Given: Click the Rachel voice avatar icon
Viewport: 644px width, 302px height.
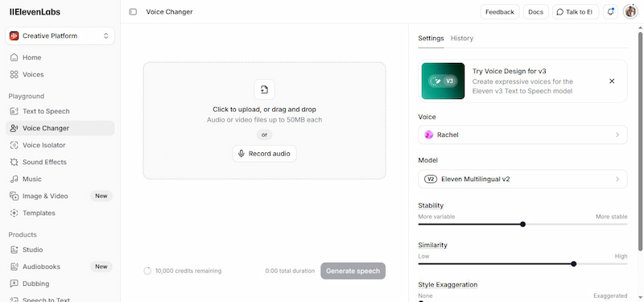Looking at the screenshot, I should (x=429, y=134).
